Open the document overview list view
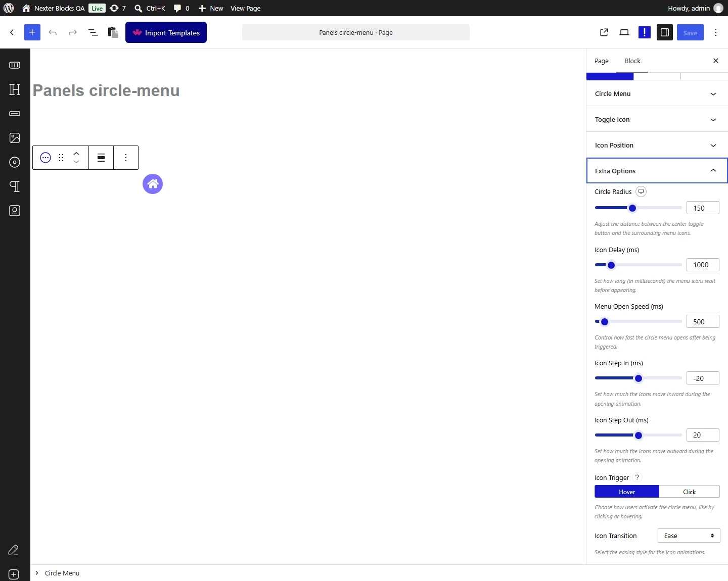This screenshot has height=581, width=728. pos(93,32)
